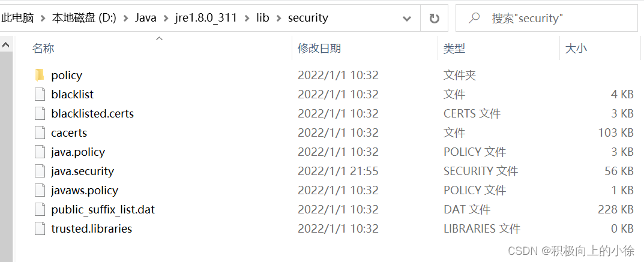Click the blacklist file icon
This screenshot has height=262, width=644.
pos(40,94)
